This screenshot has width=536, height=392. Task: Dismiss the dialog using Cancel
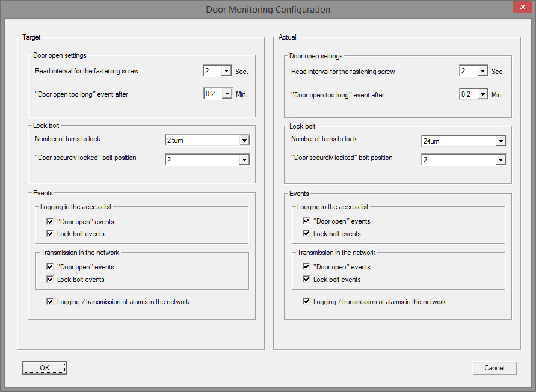(x=494, y=367)
